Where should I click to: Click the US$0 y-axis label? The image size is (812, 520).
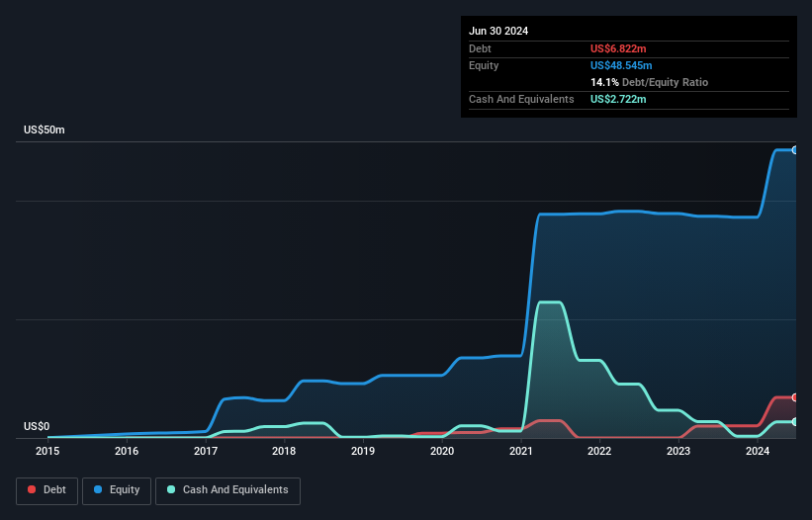point(37,426)
